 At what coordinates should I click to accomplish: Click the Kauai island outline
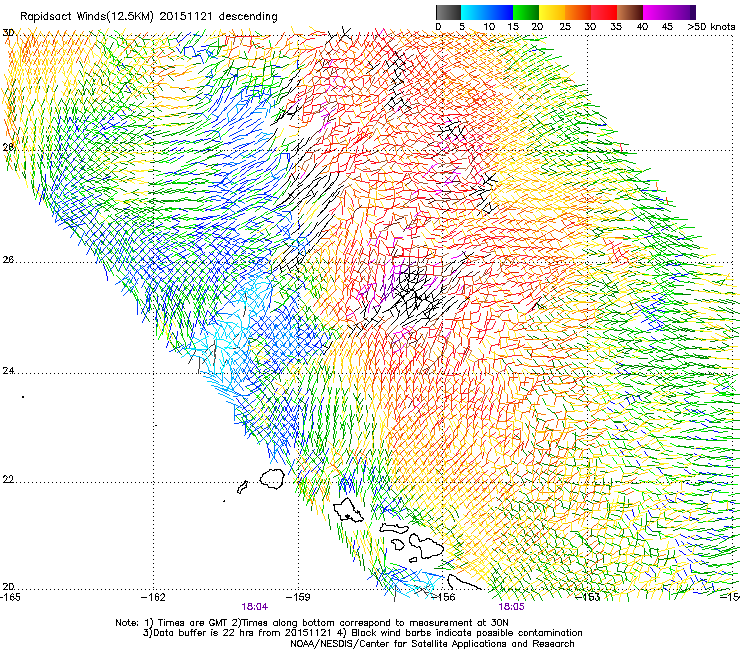272,479
